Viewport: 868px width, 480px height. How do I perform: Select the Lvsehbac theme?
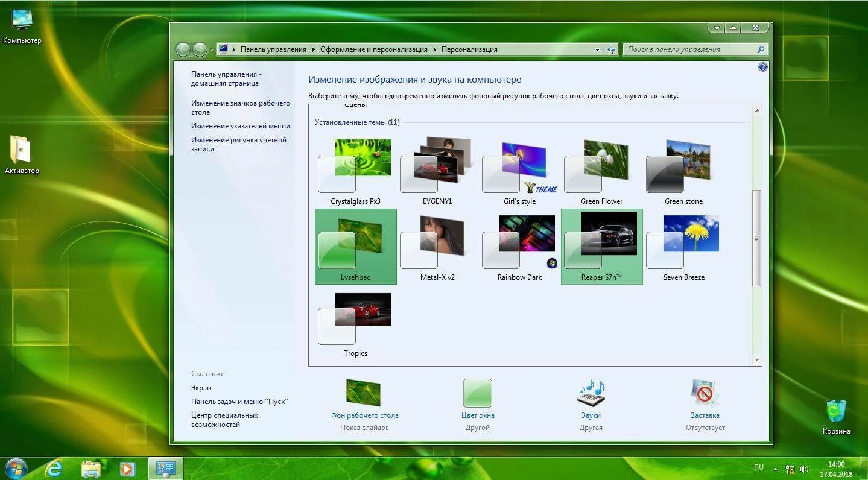(x=355, y=247)
